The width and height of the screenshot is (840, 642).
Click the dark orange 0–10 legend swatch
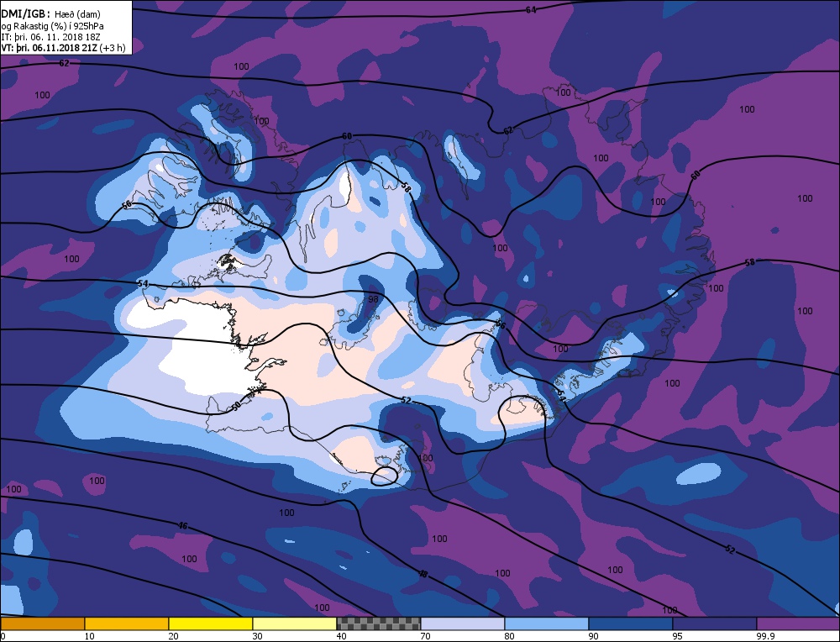click(42, 624)
